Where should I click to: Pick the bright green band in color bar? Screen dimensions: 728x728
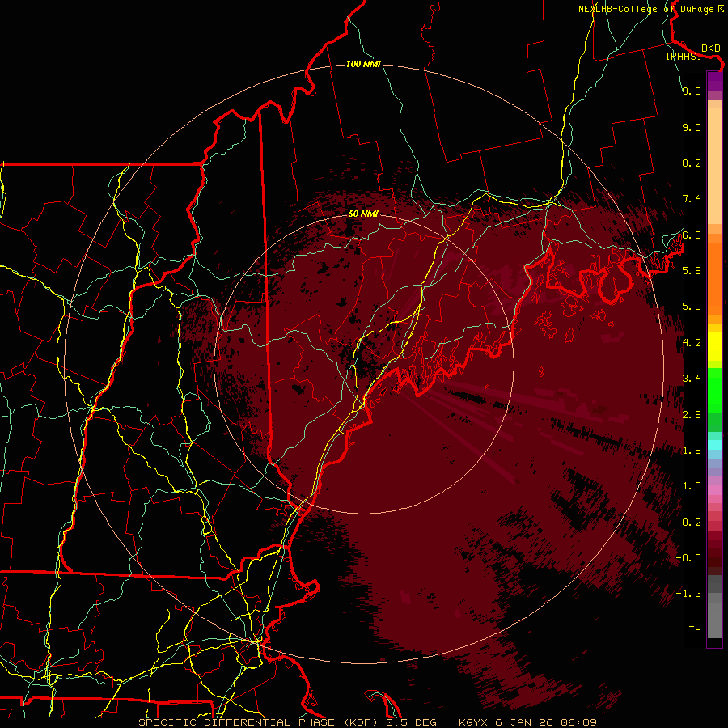coord(714,390)
